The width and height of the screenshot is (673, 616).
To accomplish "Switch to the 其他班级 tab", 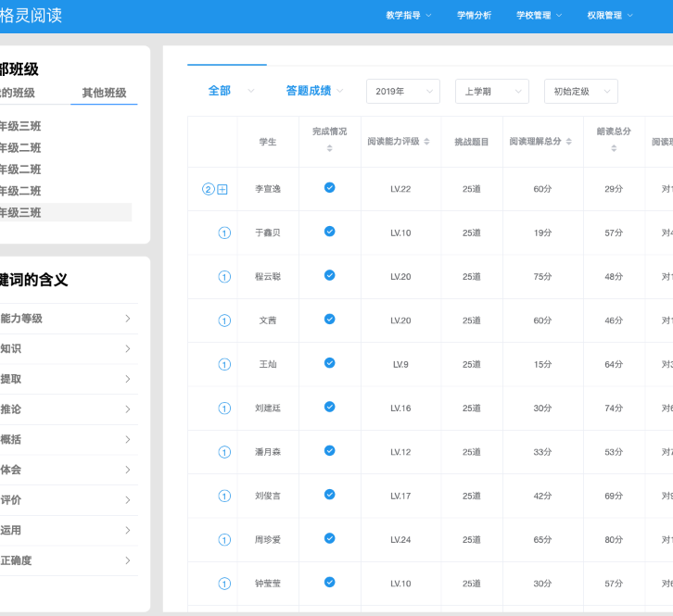I will click(104, 93).
